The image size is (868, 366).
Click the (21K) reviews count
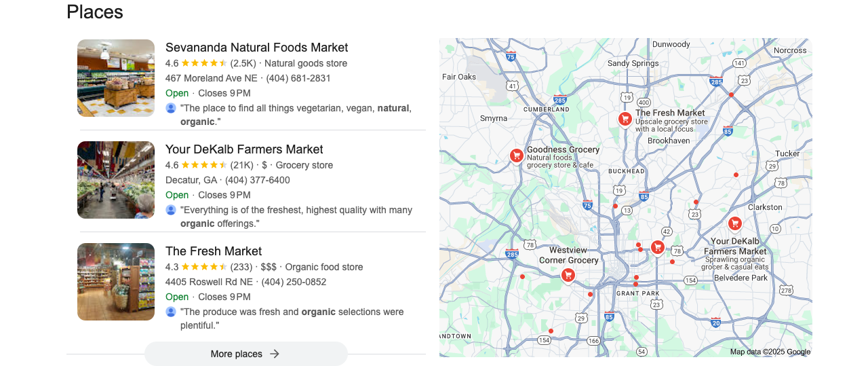point(241,165)
